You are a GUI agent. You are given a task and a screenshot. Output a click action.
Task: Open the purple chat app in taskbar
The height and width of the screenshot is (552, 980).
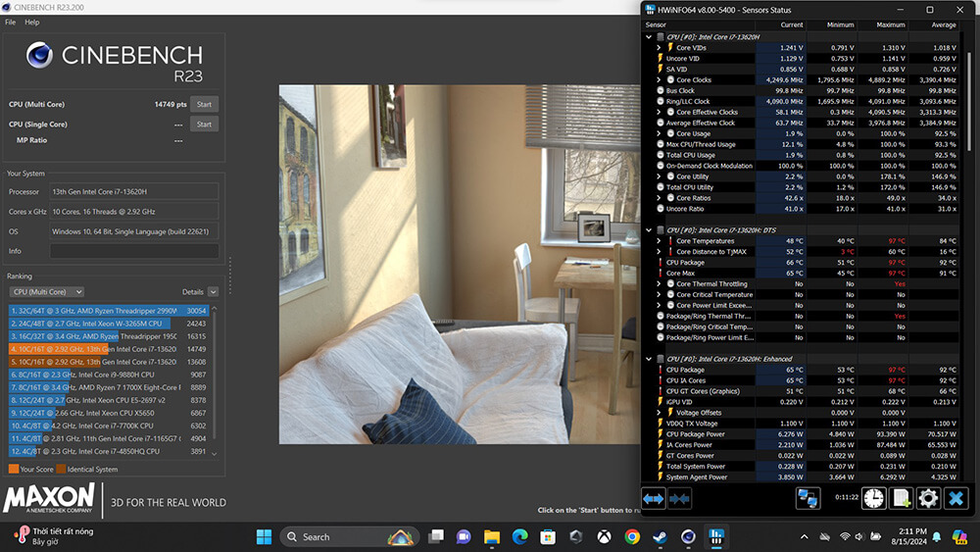tap(464, 537)
